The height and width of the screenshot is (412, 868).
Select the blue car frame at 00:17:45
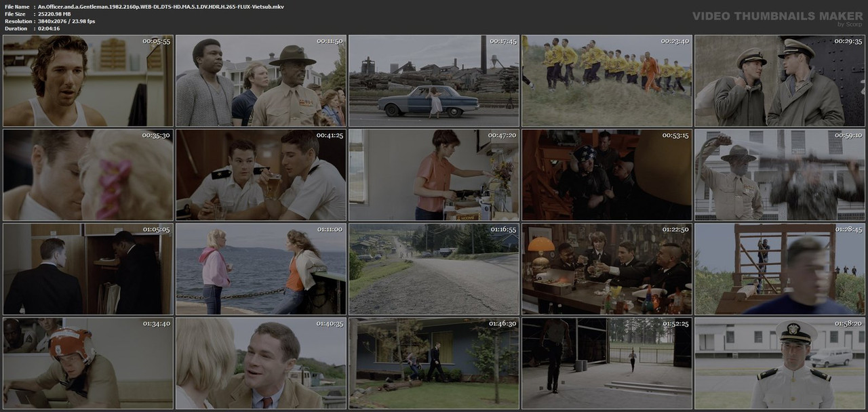tap(434, 81)
